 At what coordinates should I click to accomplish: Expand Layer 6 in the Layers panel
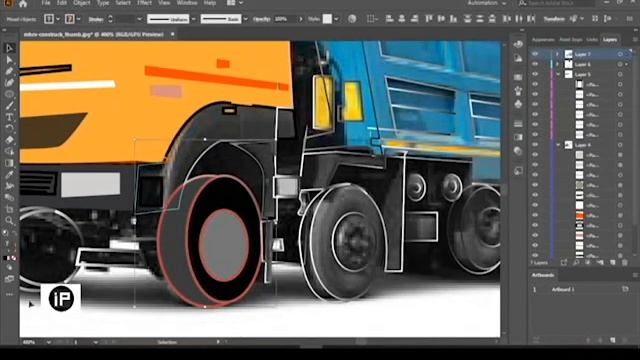558,64
